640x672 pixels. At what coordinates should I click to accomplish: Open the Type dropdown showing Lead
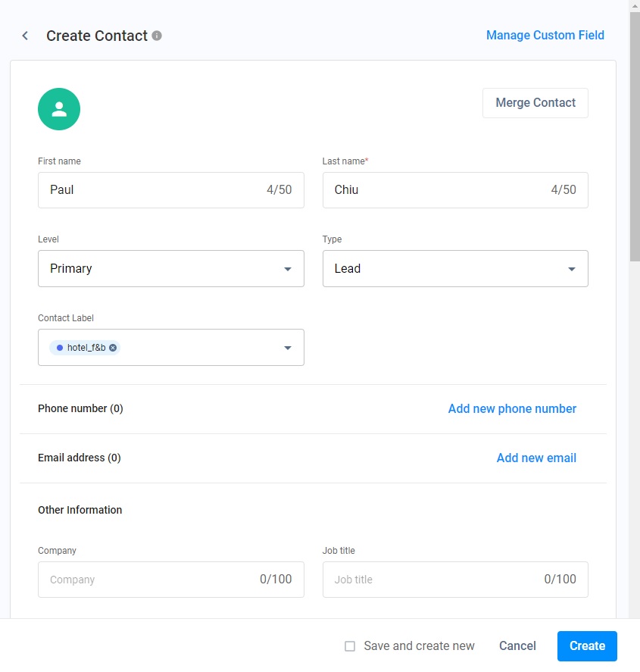point(454,269)
